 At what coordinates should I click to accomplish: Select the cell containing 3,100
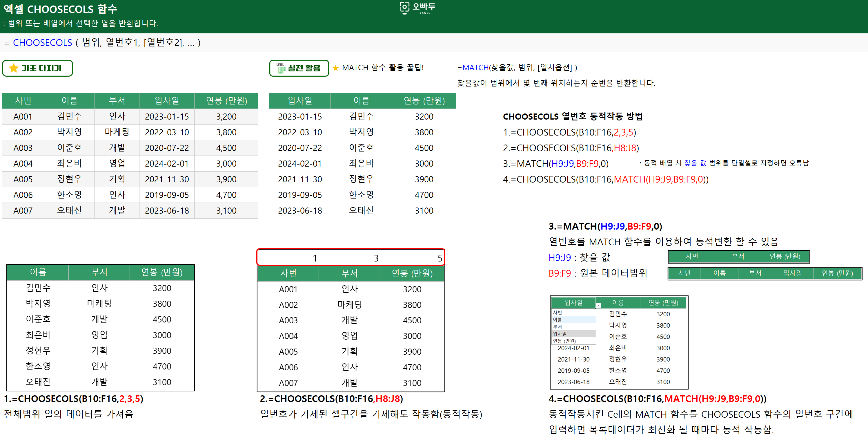click(x=226, y=210)
